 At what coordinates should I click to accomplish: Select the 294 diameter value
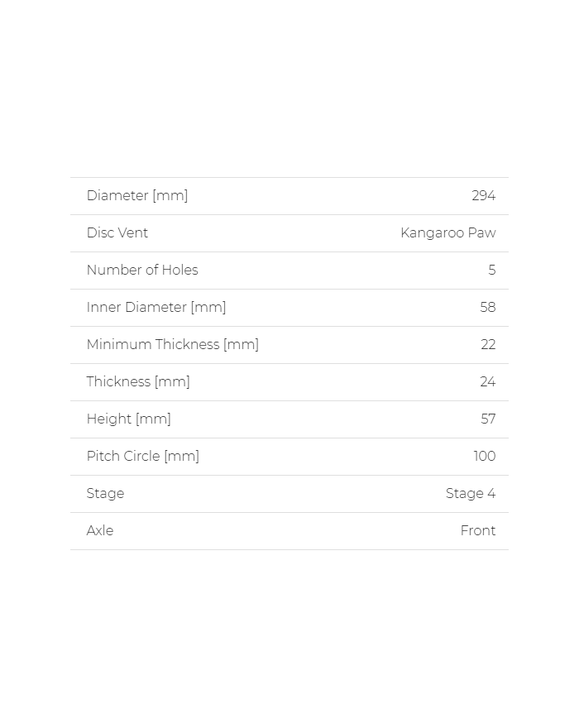click(x=483, y=196)
